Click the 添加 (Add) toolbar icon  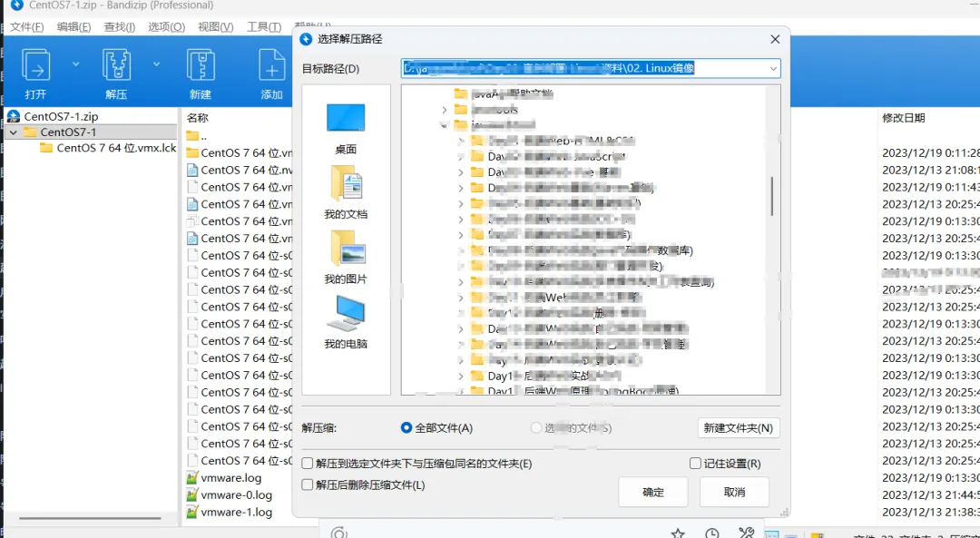272,65
